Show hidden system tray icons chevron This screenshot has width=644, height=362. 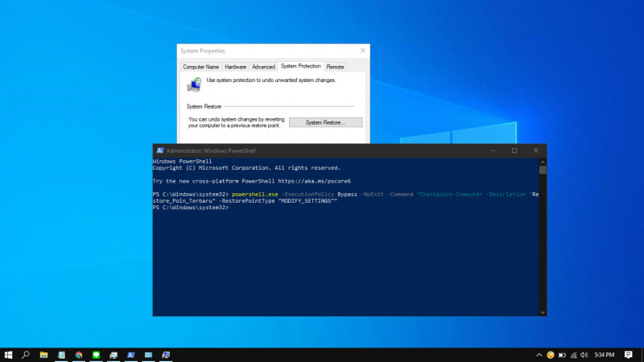[x=539, y=355]
